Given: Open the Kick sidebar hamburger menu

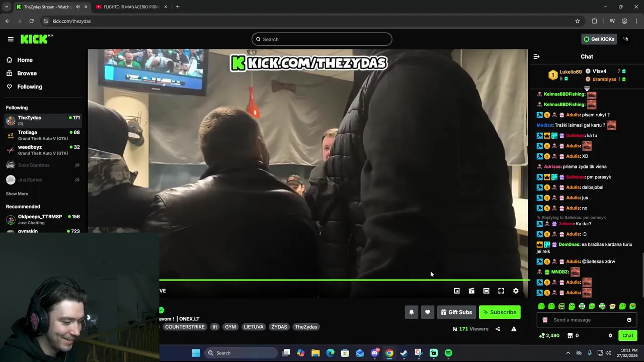Looking at the screenshot, I should [11, 39].
